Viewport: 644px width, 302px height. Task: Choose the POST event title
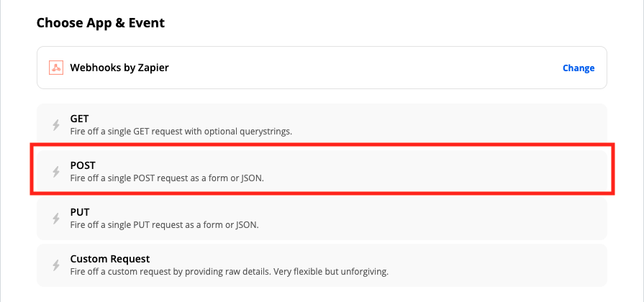pos(83,165)
